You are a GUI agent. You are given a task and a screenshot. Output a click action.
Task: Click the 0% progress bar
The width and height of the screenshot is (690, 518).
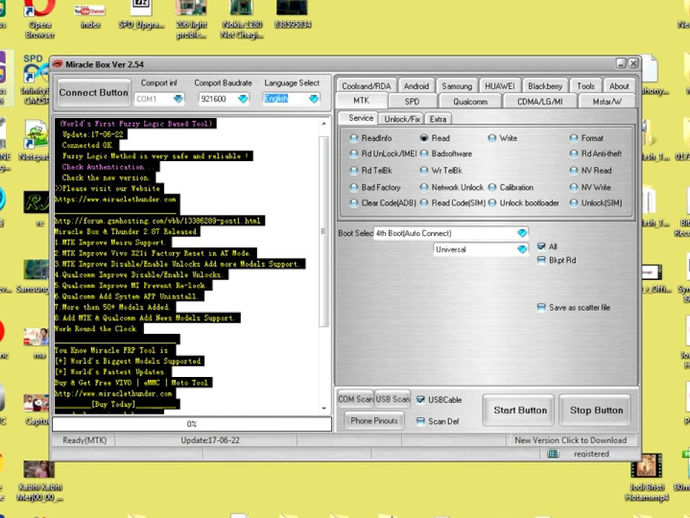click(192, 424)
